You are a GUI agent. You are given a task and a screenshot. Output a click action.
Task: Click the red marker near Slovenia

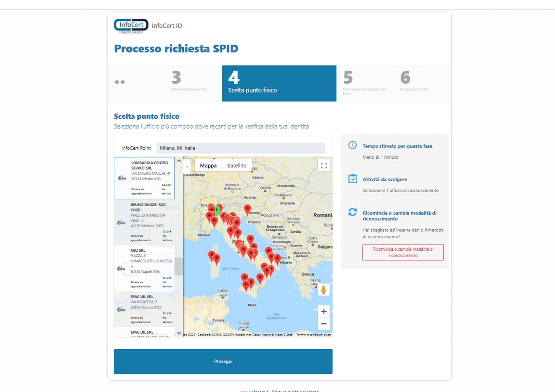coord(247,210)
